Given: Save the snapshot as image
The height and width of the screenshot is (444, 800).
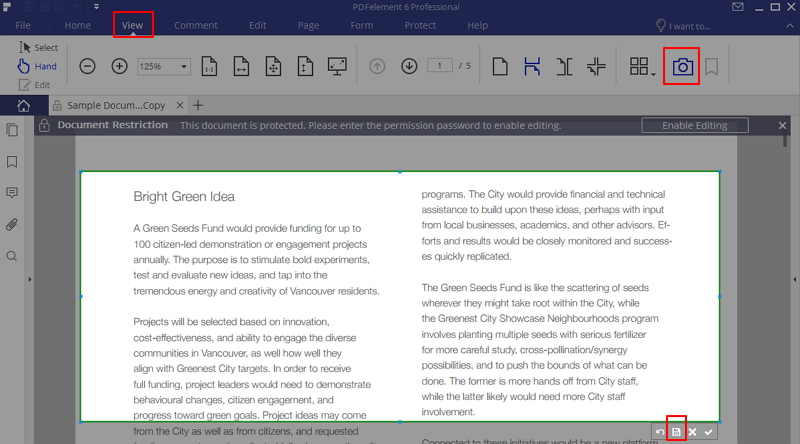Looking at the screenshot, I should pos(676,432).
